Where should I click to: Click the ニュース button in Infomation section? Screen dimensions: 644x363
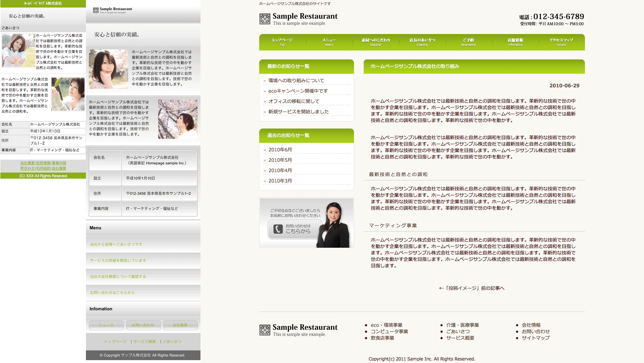point(106,325)
